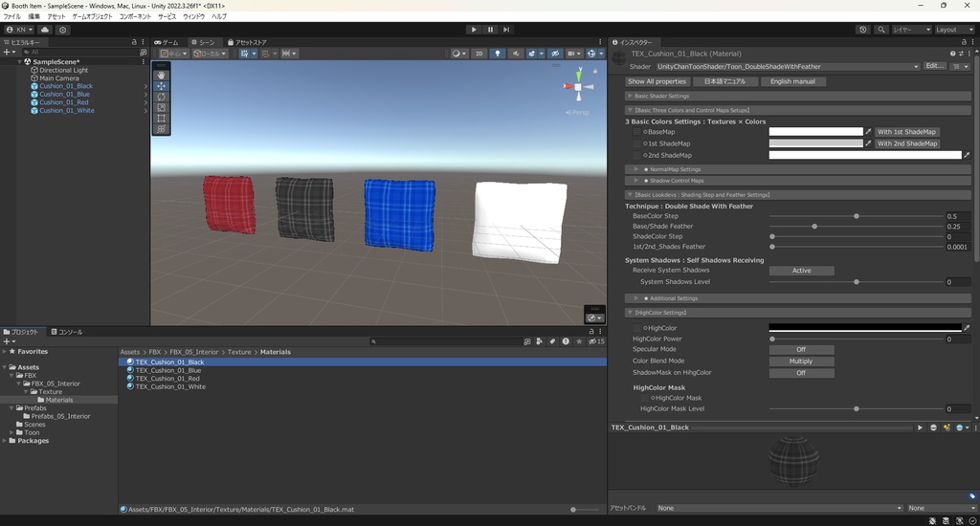Click the 2nd ShadeMap white color swatch
The width and height of the screenshot is (980, 526).
click(865, 156)
